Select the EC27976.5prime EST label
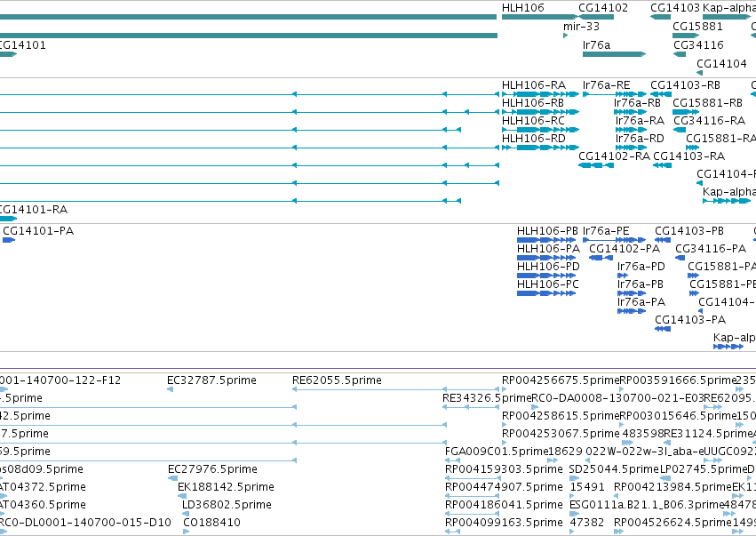756x536 pixels. pyautogui.click(x=212, y=469)
